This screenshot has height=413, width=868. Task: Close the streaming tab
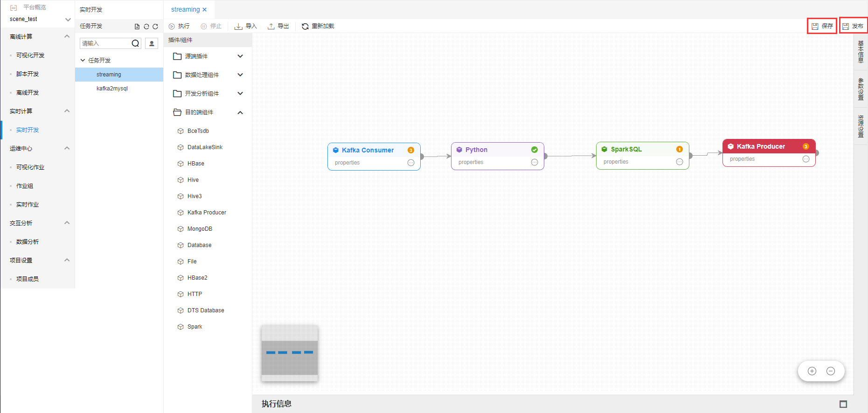tap(204, 9)
